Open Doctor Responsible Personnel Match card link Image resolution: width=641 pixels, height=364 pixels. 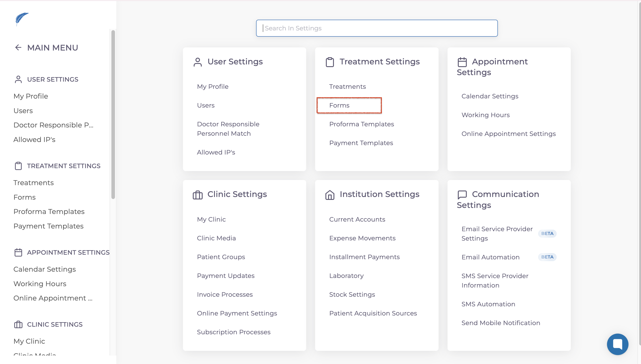coord(228,129)
